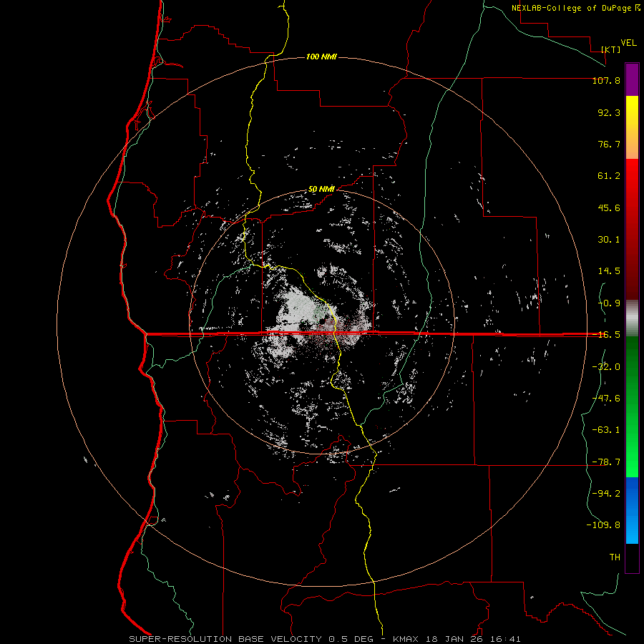
Task: Click the 100 NMI range ring label
Action: pos(321,57)
